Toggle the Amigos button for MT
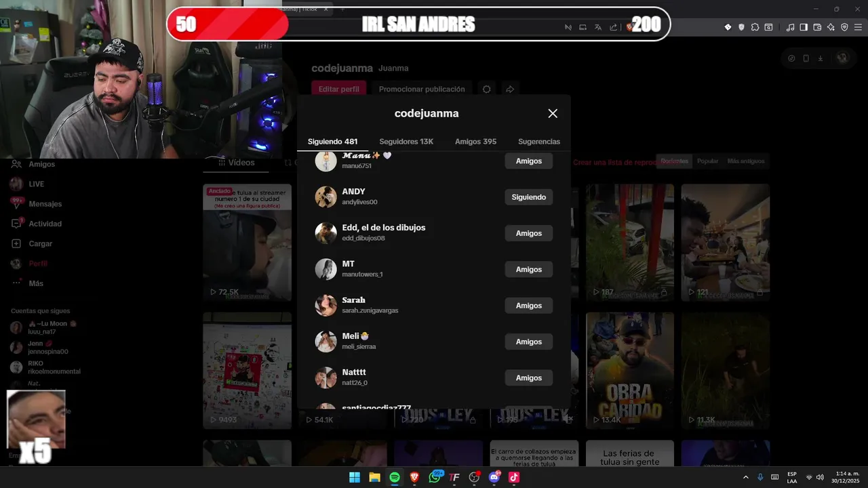Screen dimensions: 868x488 tap(528, 269)
